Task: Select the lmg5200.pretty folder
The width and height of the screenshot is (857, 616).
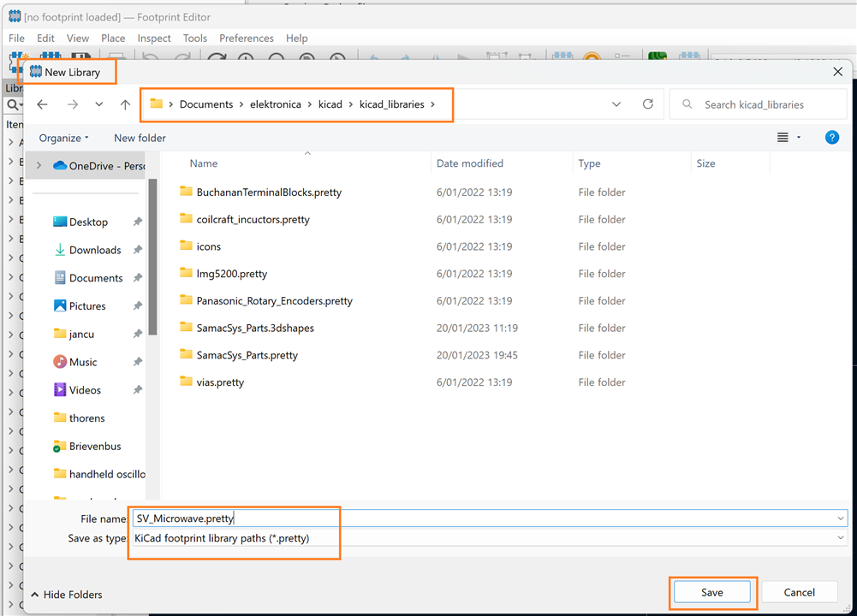Action: 223,274
